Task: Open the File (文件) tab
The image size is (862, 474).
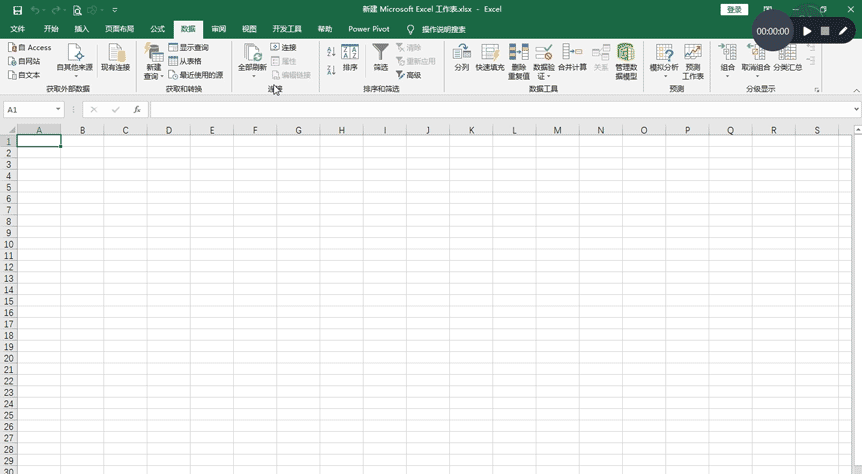Action: 18,29
